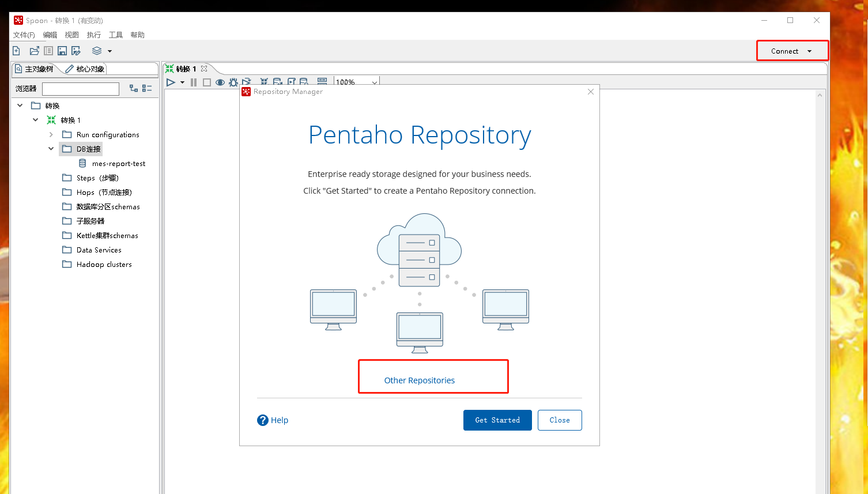Click the replay transformation icon
The image size is (868, 494).
pyautogui.click(x=247, y=82)
